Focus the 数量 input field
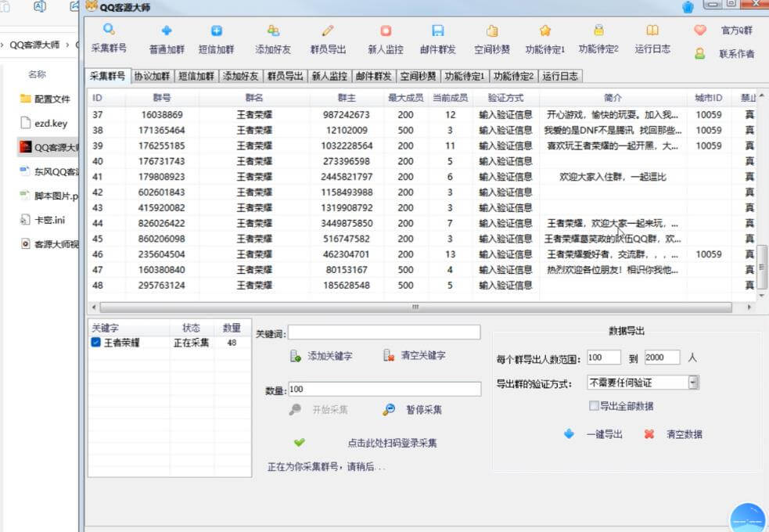This screenshot has height=532, width=769. tap(385, 390)
